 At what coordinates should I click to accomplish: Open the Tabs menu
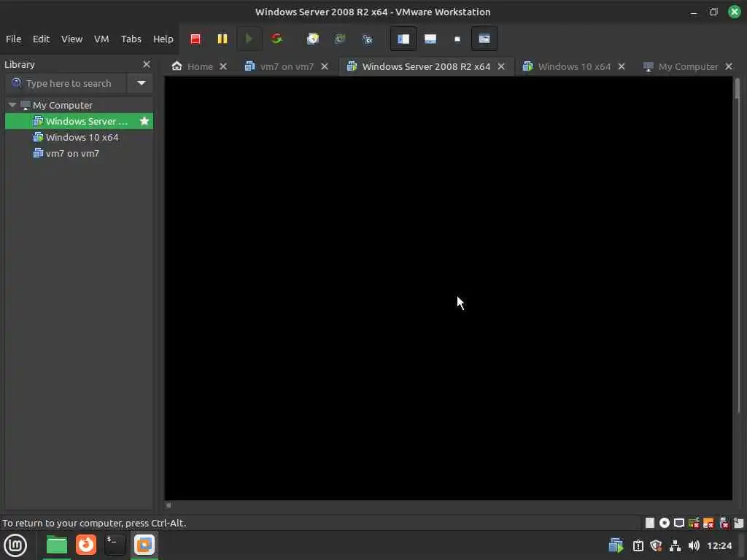[x=131, y=39]
